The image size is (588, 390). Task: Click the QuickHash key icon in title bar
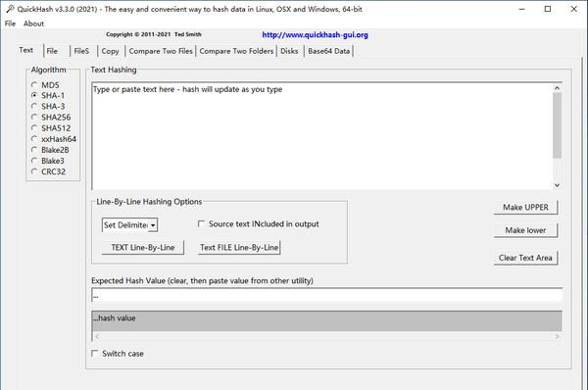pos(10,9)
